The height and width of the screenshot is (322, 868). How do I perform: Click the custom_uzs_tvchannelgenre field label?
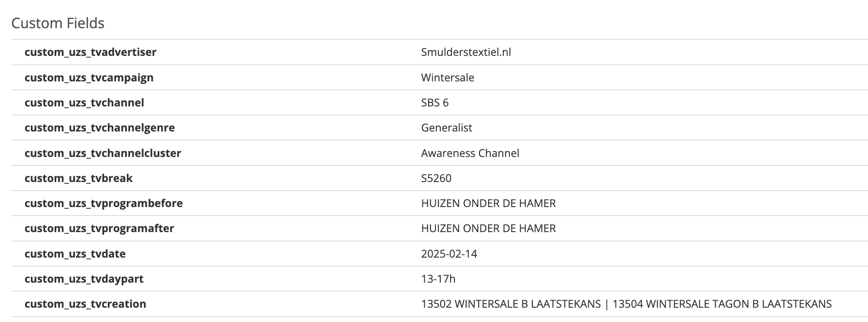[100, 128]
